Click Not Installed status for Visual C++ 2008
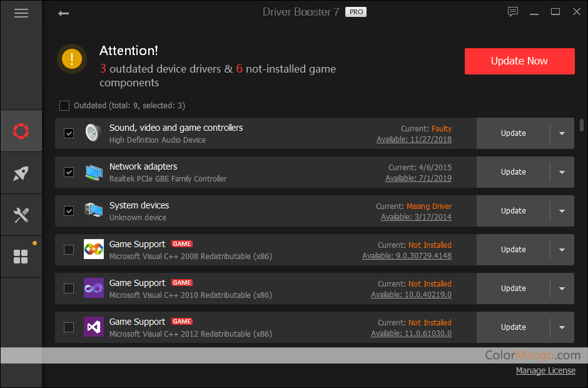 (x=430, y=245)
